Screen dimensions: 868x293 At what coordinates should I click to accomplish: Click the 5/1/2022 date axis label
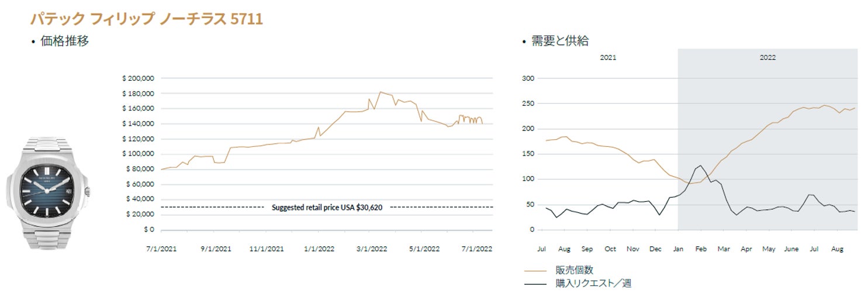pos(423,248)
